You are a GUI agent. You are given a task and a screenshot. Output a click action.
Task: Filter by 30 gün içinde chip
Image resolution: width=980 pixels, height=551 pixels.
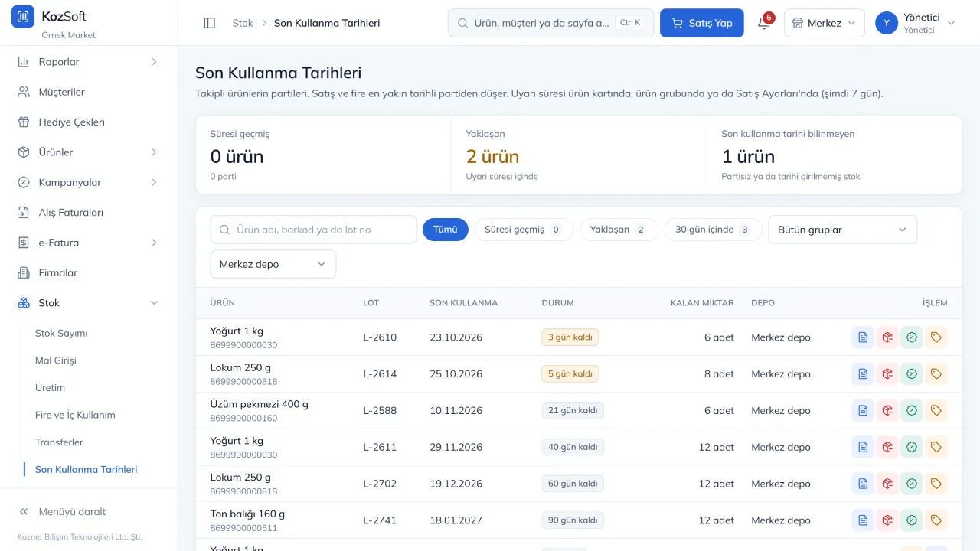714,230
